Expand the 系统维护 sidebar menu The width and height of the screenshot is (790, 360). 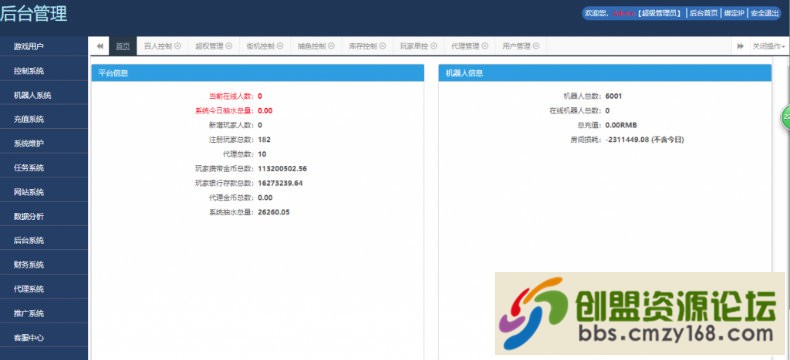click(44, 143)
